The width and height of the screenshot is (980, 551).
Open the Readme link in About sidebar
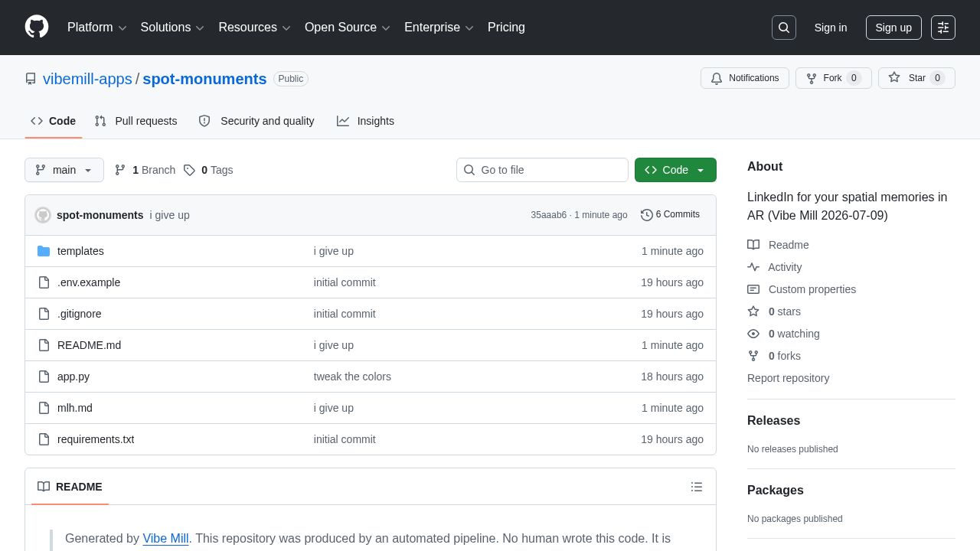point(778,245)
